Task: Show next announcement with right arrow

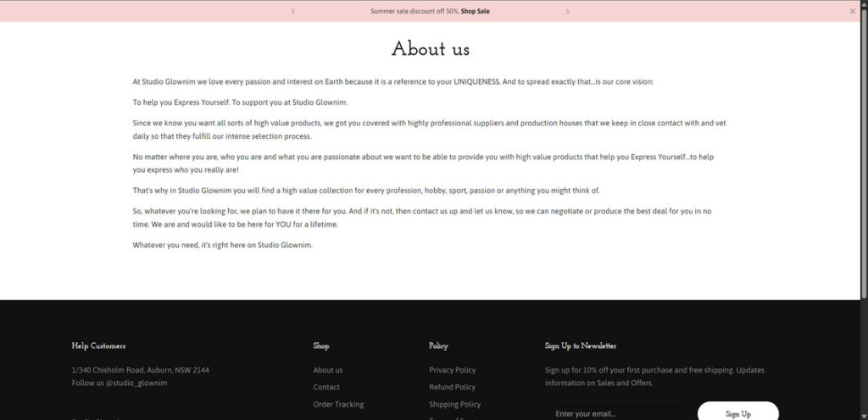Action: point(567,11)
